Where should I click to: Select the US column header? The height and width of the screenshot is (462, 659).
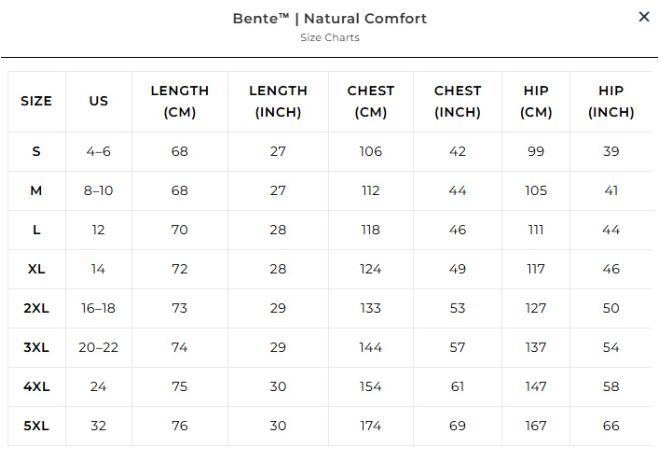coord(98,101)
